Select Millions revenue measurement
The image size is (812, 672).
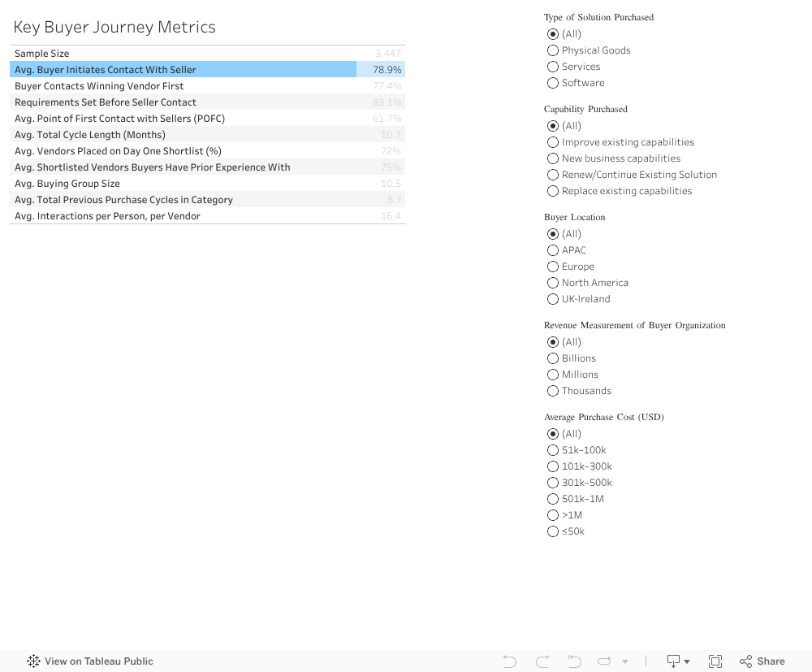552,375
